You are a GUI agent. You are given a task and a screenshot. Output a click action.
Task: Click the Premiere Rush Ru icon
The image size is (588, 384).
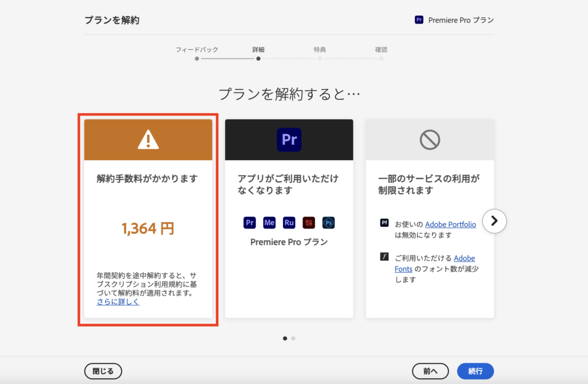[289, 223]
